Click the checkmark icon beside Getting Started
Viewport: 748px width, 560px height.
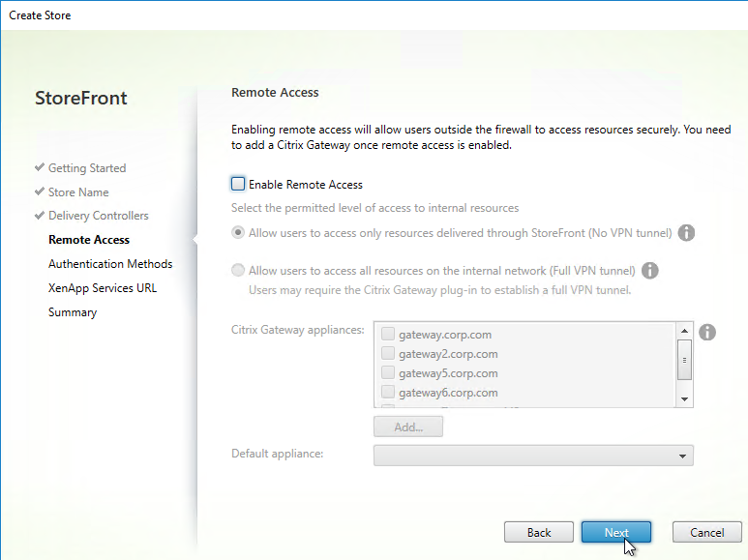(40, 167)
